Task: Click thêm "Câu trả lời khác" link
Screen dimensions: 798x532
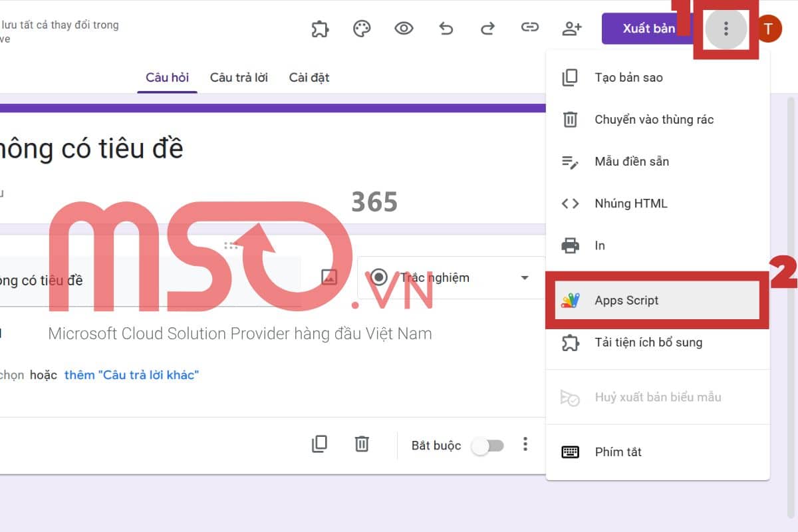Action: coord(132,375)
